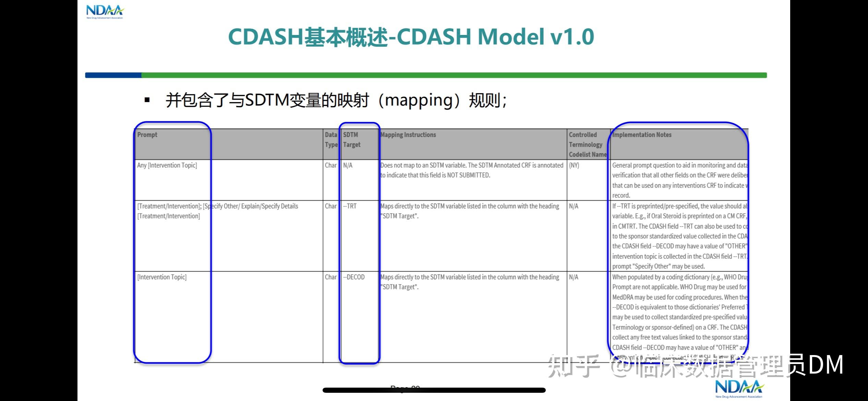Click the Implementation Notes column header
Viewport: 868px width, 401px height.
point(642,135)
